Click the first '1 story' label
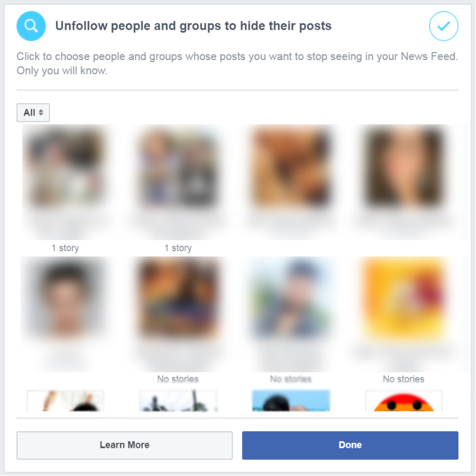The image size is (476, 476). point(65,248)
